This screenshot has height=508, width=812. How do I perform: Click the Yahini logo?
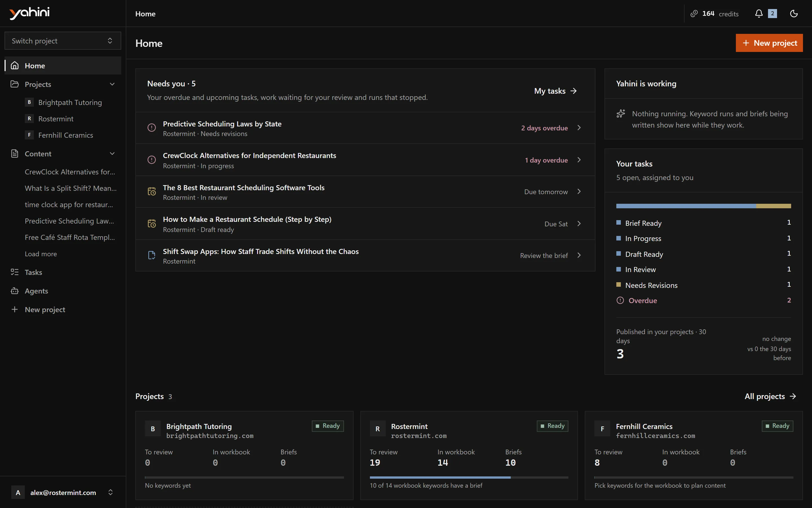(30, 13)
